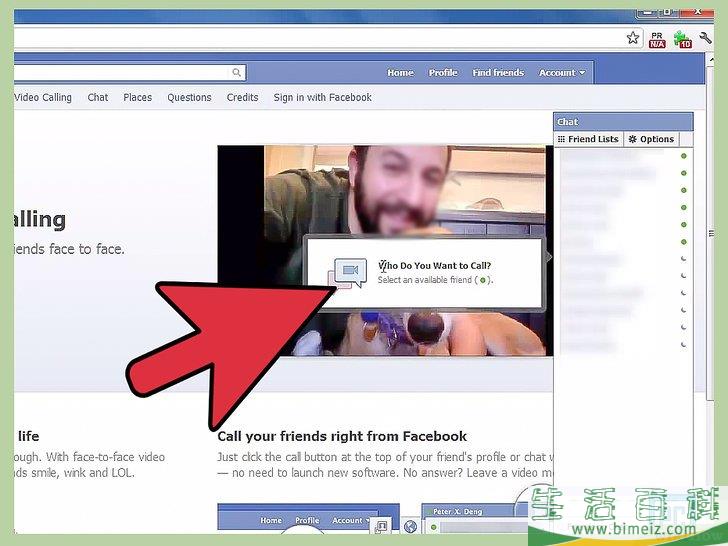Image resolution: width=728 pixels, height=546 pixels.
Task: Open the Places tab
Action: (x=137, y=98)
